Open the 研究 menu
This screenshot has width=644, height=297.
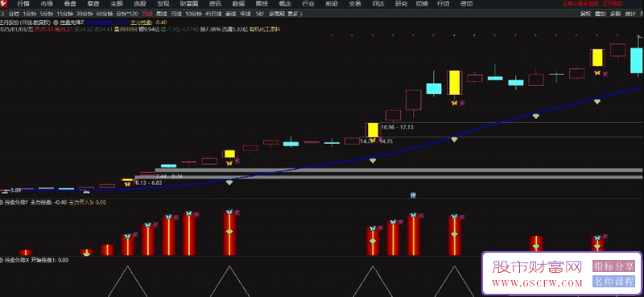tap(401, 4)
